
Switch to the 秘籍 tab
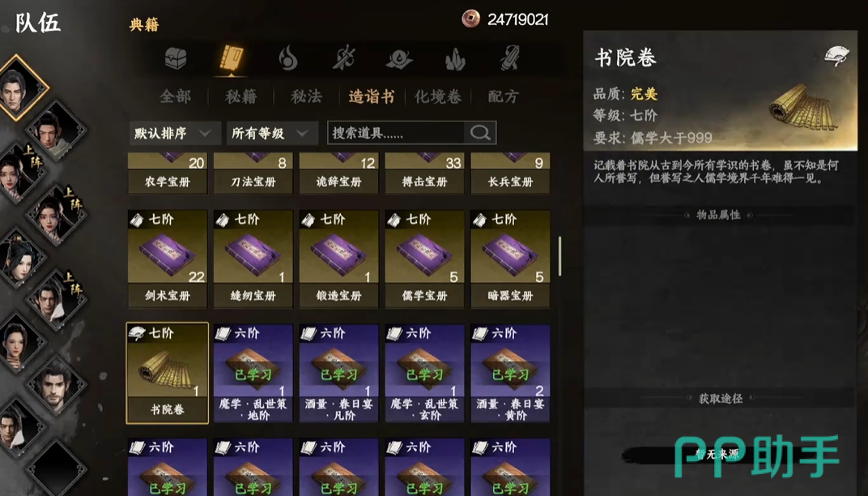[240, 96]
